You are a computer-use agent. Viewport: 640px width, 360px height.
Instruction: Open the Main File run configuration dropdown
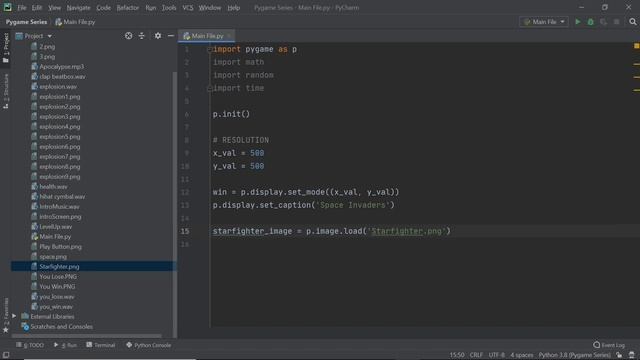tap(544, 22)
